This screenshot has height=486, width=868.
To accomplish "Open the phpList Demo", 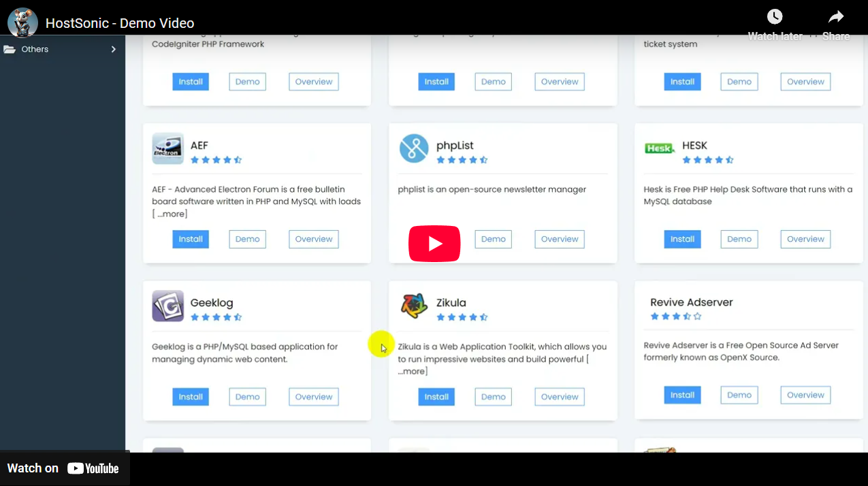I will (x=494, y=239).
